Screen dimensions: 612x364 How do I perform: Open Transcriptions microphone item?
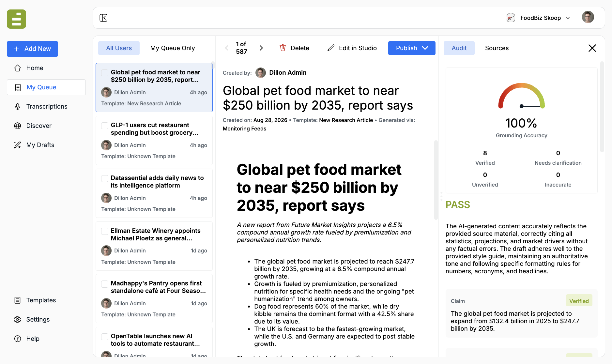click(46, 106)
